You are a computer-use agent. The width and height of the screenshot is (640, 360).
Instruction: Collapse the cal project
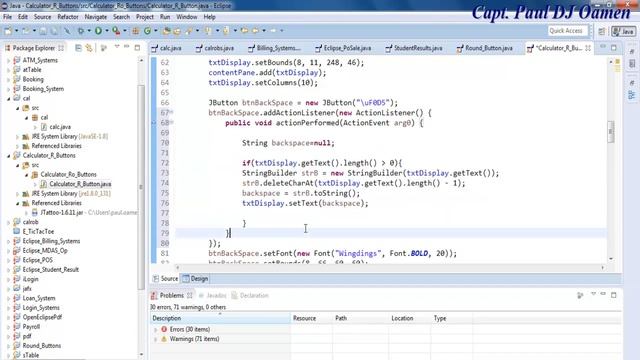[x=9, y=98]
